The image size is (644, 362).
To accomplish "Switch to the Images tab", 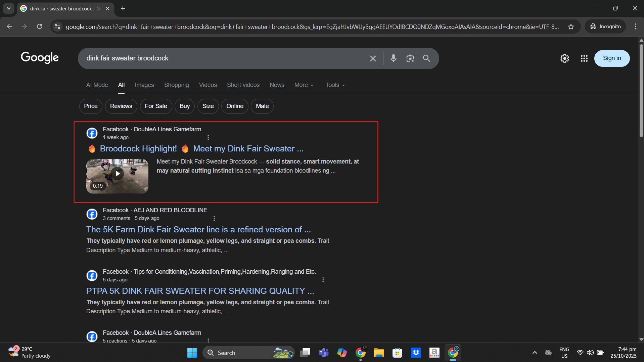I will coord(144,85).
